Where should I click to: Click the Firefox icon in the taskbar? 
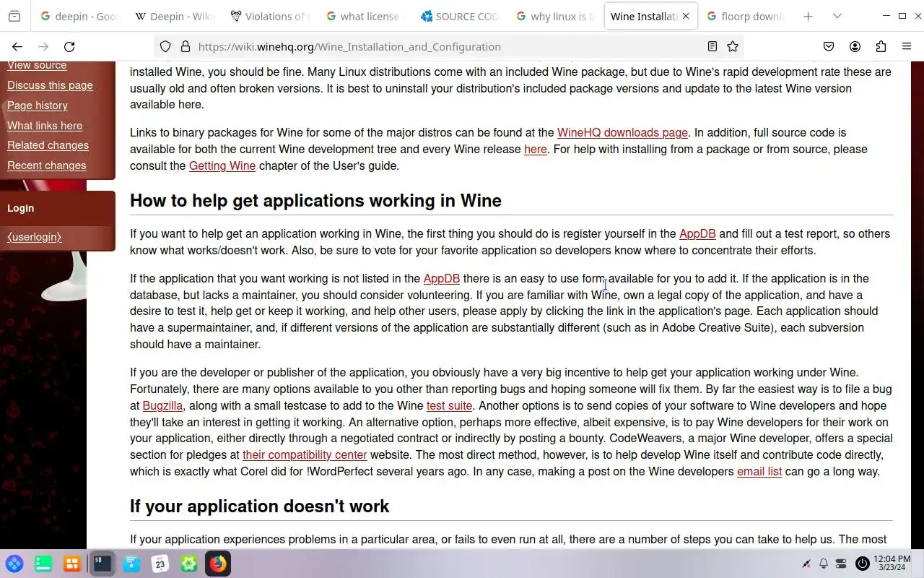218,564
